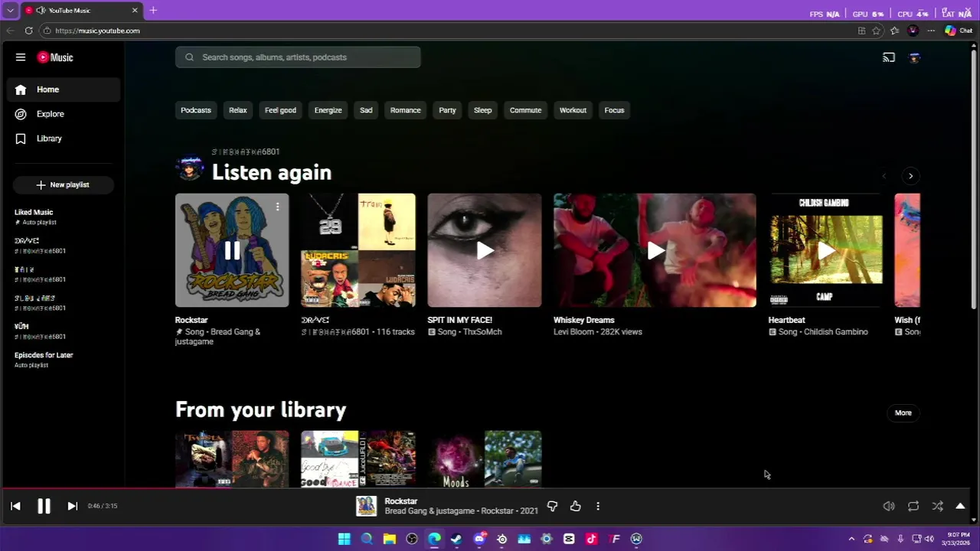Expand the now playing page

point(960,506)
